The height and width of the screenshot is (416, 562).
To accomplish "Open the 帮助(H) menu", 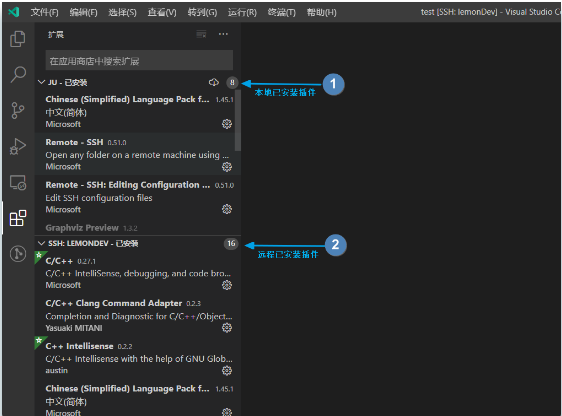I will coord(322,13).
